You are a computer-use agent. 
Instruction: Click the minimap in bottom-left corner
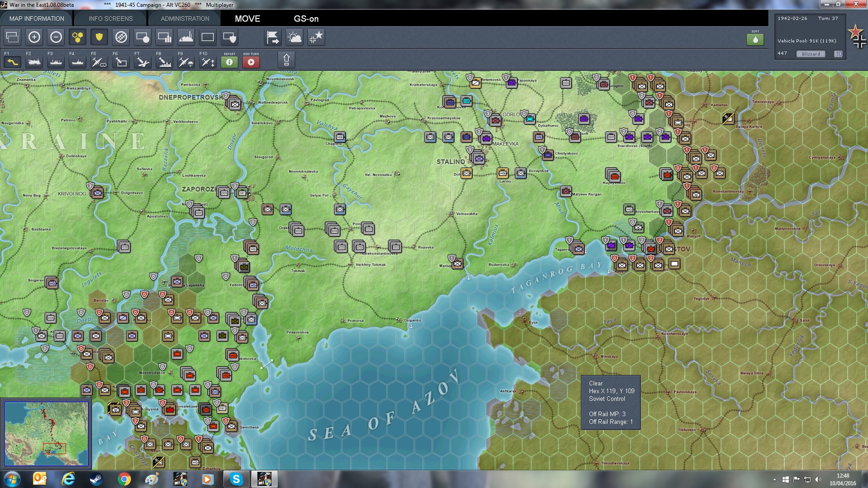pos(47,434)
